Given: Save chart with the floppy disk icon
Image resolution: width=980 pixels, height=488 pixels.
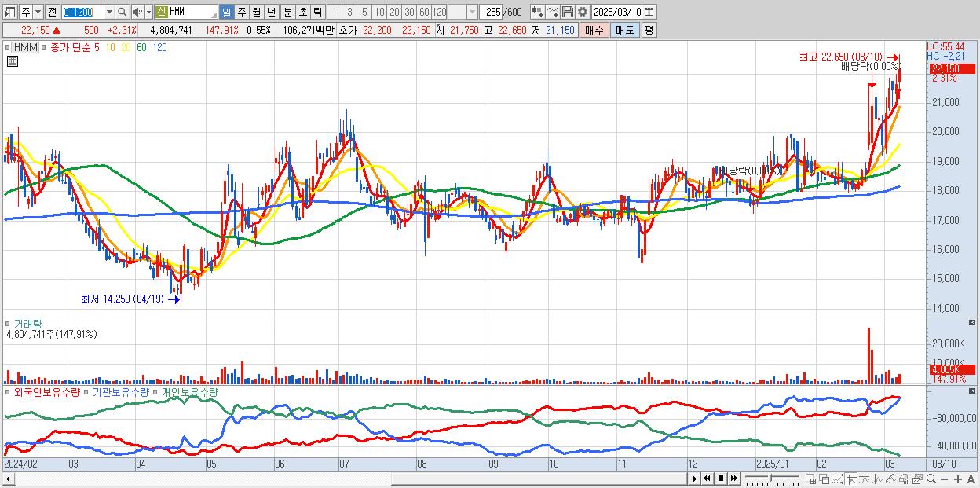Looking at the screenshot, I should [x=567, y=12].
